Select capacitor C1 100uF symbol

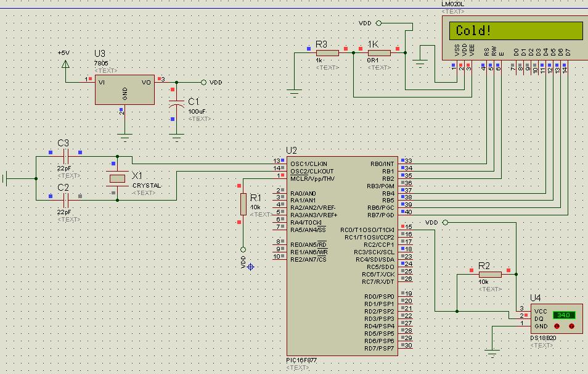click(177, 107)
